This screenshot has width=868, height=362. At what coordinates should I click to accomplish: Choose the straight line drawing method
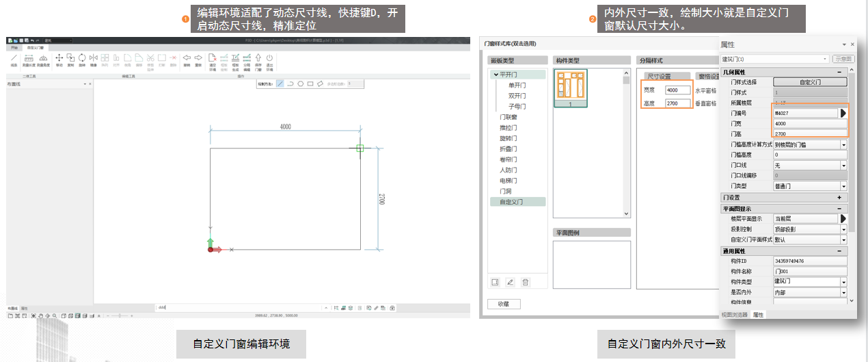pos(280,83)
